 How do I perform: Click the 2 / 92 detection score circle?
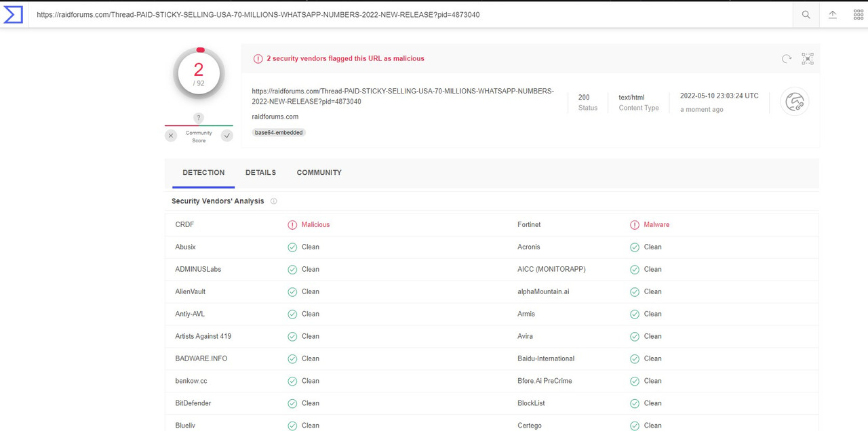tap(199, 73)
